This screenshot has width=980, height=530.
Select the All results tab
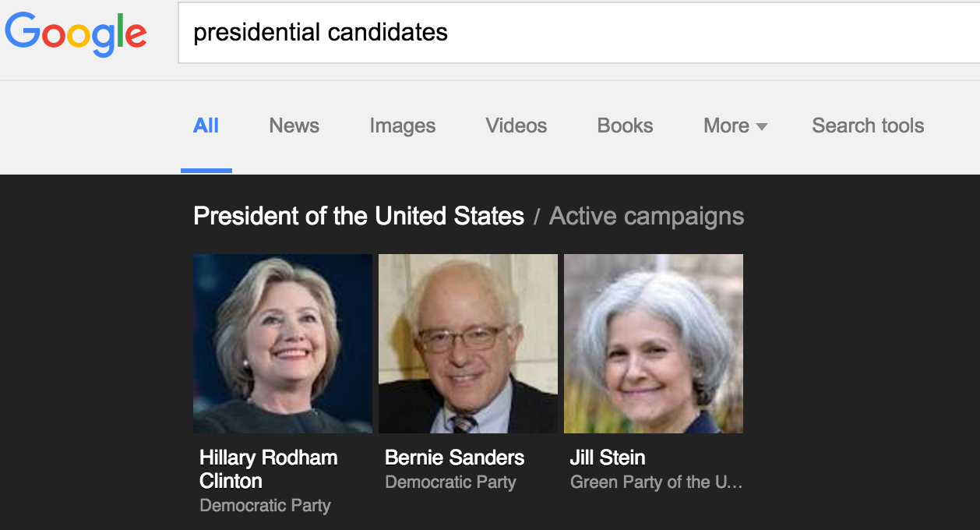tap(206, 126)
